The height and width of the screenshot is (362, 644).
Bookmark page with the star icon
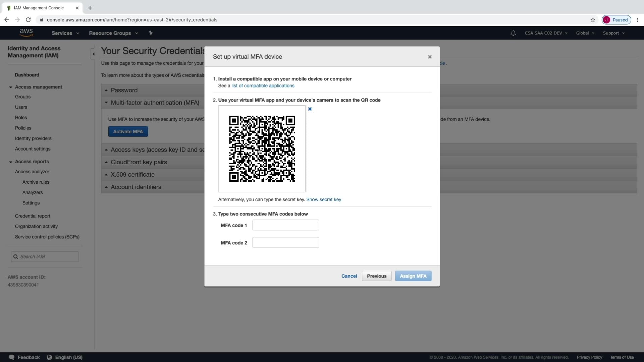(593, 20)
